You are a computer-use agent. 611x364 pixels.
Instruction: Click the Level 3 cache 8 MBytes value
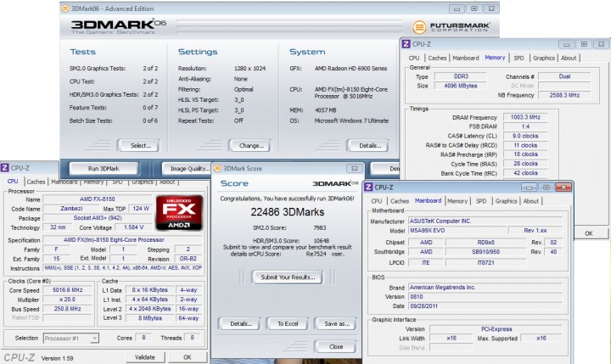pyautogui.click(x=150, y=318)
